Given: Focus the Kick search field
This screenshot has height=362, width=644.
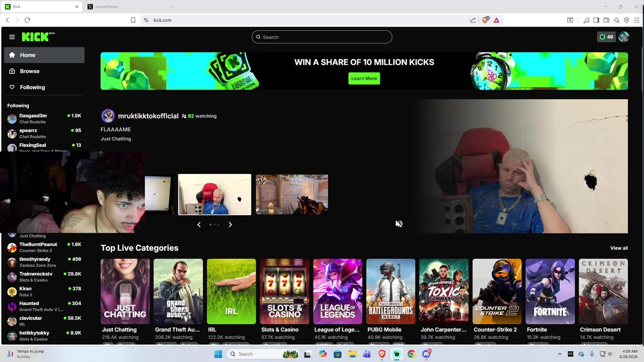Looking at the screenshot, I should pyautogui.click(x=322, y=37).
